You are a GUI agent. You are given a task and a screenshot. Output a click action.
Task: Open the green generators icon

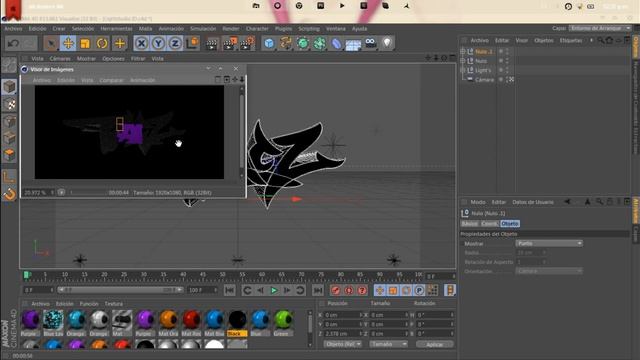(x=303, y=43)
